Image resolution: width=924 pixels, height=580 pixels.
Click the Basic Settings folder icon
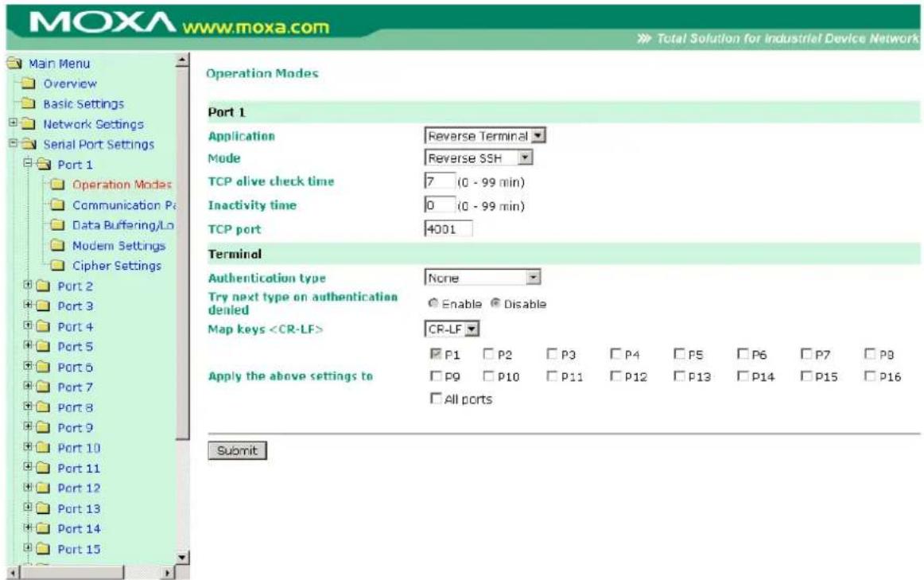click(29, 103)
